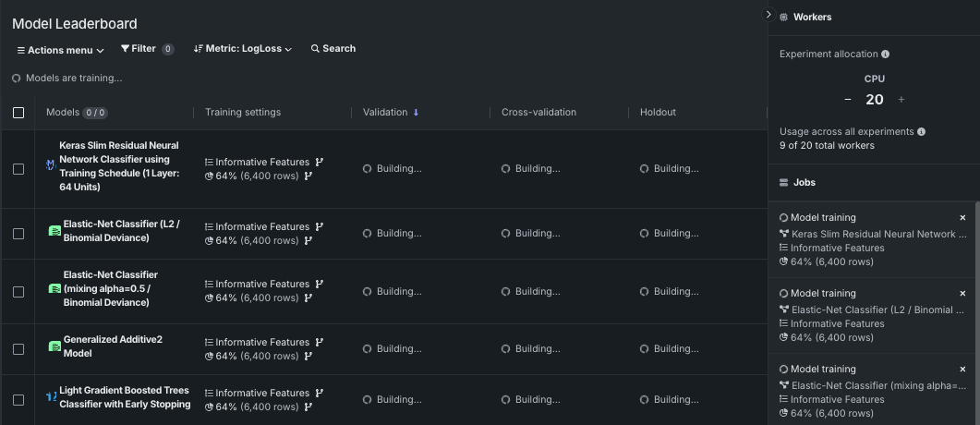980x425 pixels.
Task: Decrease the CPU worker count
Action: [x=848, y=100]
